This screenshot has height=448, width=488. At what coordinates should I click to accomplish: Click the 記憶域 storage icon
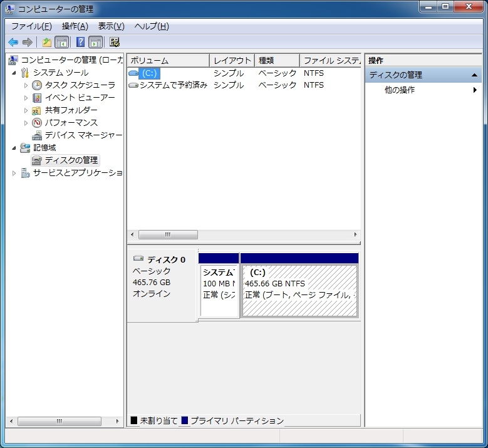[x=25, y=148]
